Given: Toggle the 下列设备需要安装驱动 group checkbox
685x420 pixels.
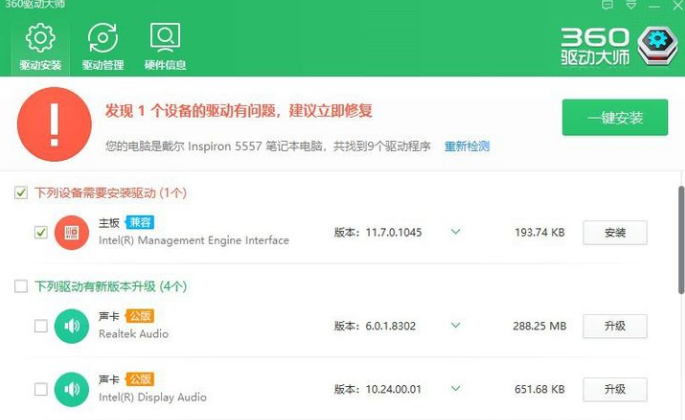Looking at the screenshot, I should (21, 192).
